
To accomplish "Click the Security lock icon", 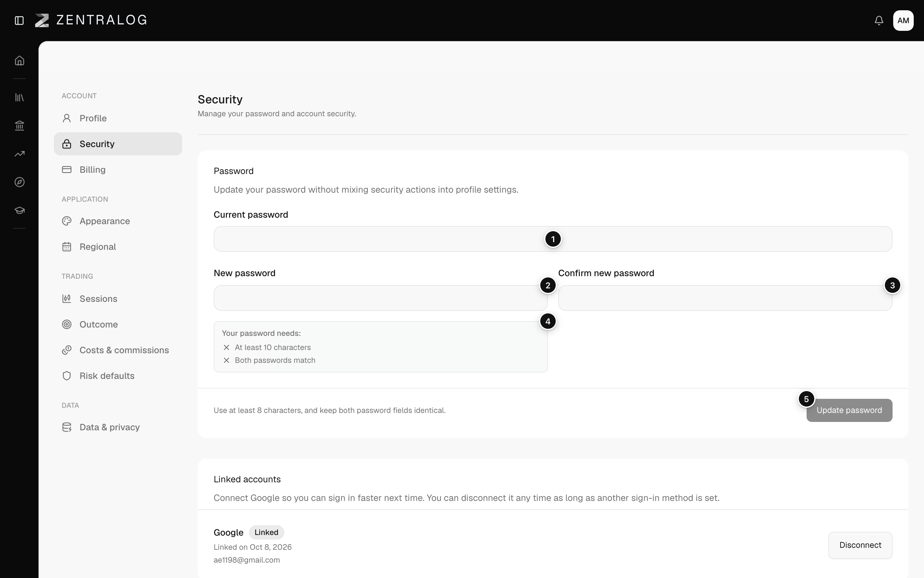I will 67,144.
